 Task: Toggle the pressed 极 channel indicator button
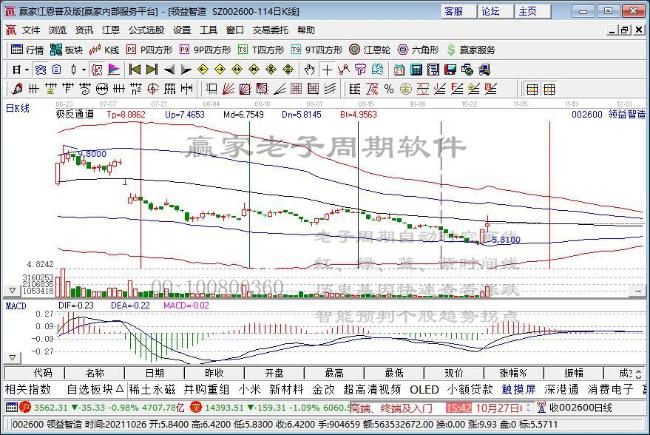pos(97,70)
